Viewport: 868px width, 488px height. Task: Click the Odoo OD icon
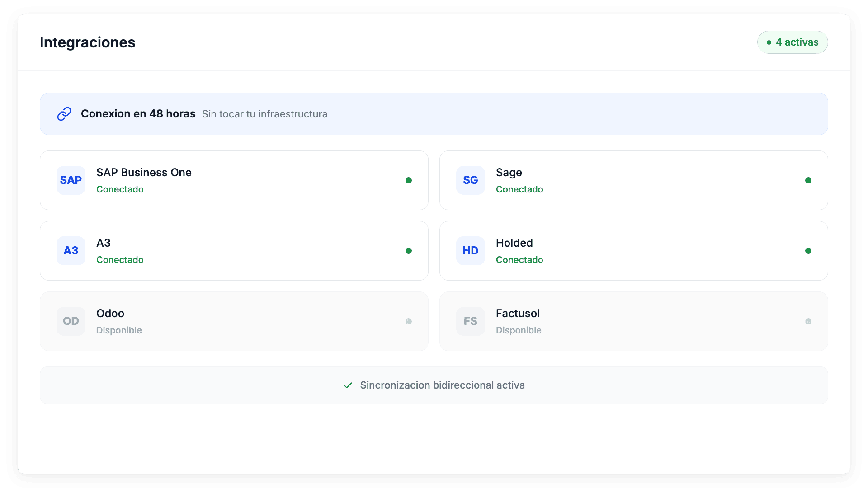[71, 321]
